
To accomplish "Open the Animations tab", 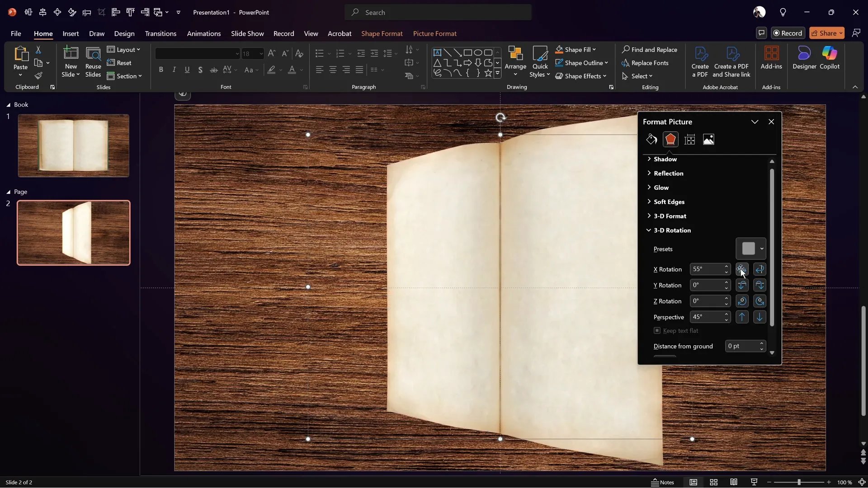I will click(x=204, y=33).
